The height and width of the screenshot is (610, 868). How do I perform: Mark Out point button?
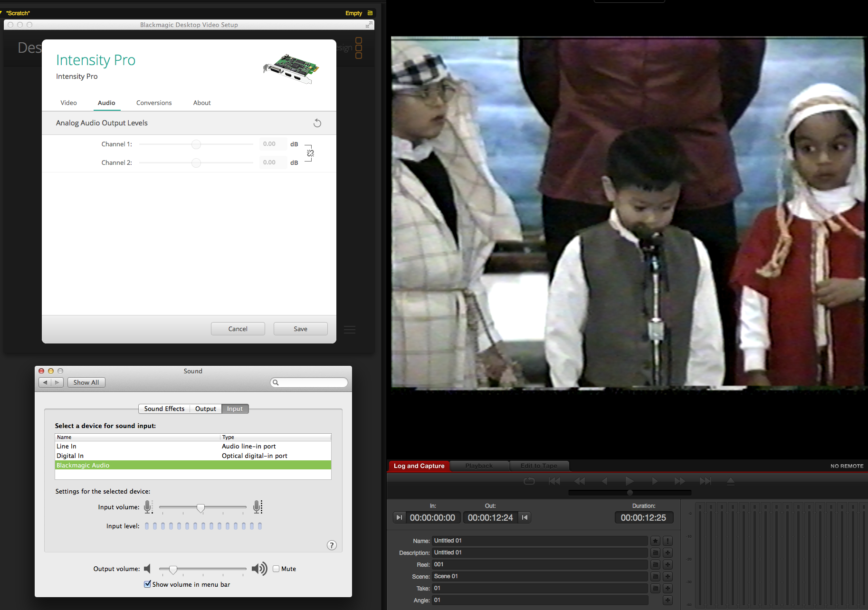tap(525, 517)
